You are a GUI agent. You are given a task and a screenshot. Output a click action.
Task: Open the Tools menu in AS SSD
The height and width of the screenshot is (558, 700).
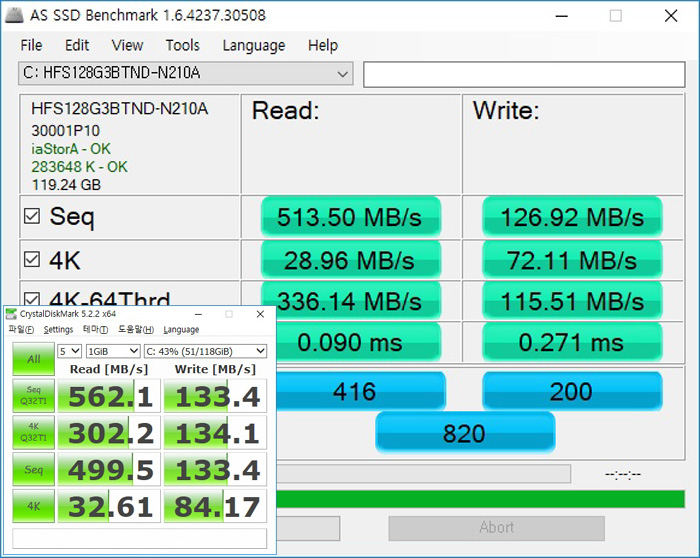(182, 45)
